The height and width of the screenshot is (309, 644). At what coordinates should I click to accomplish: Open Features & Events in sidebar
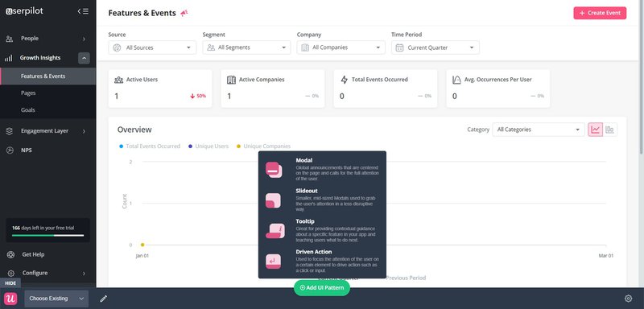pyautogui.click(x=48, y=76)
